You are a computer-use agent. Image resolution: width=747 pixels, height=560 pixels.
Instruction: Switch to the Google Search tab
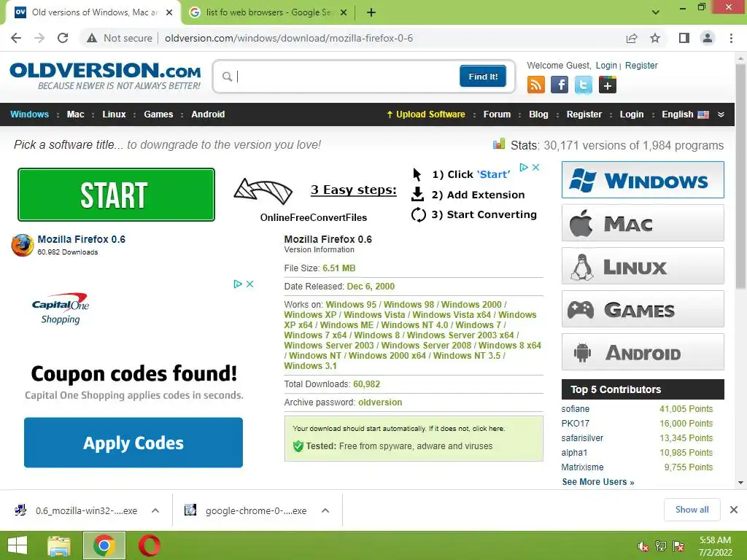tap(268, 12)
